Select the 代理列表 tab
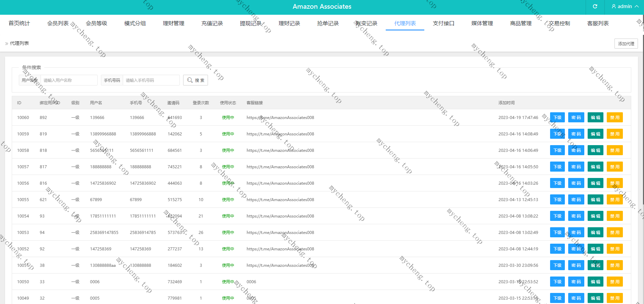This screenshot has height=304, width=644. [x=405, y=23]
